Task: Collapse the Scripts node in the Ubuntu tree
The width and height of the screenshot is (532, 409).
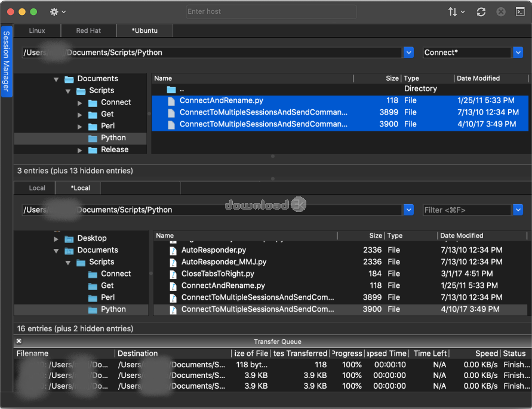Action: (x=68, y=91)
